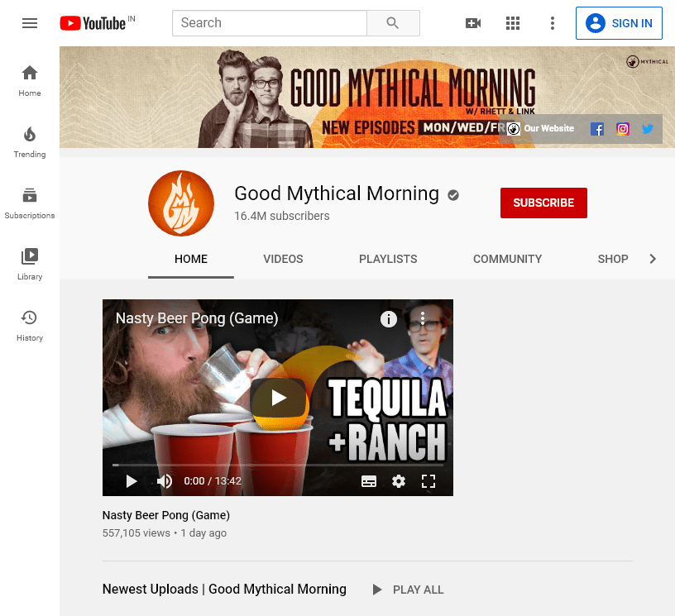Click the Our Website banner link
675x616 pixels.
tap(541, 129)
